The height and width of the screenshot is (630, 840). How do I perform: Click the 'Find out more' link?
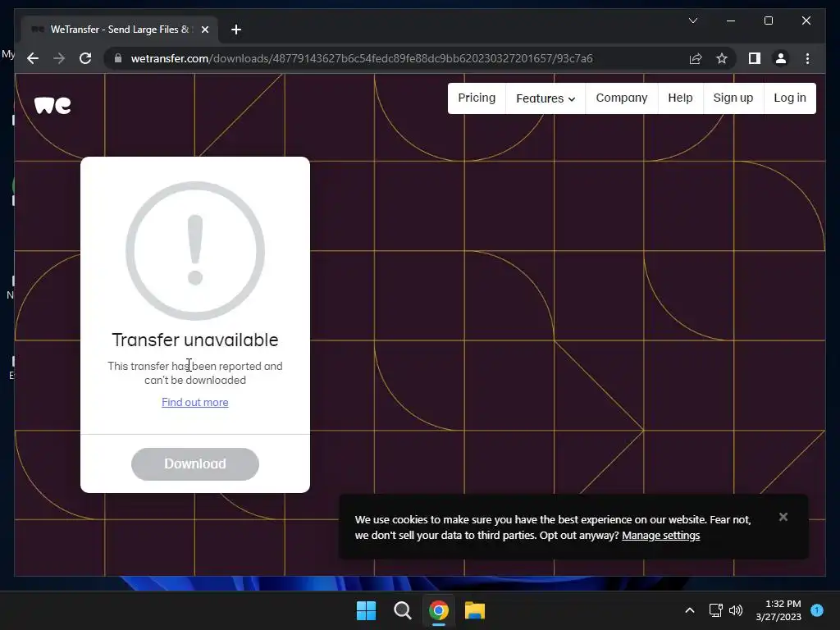pos(195,402)
